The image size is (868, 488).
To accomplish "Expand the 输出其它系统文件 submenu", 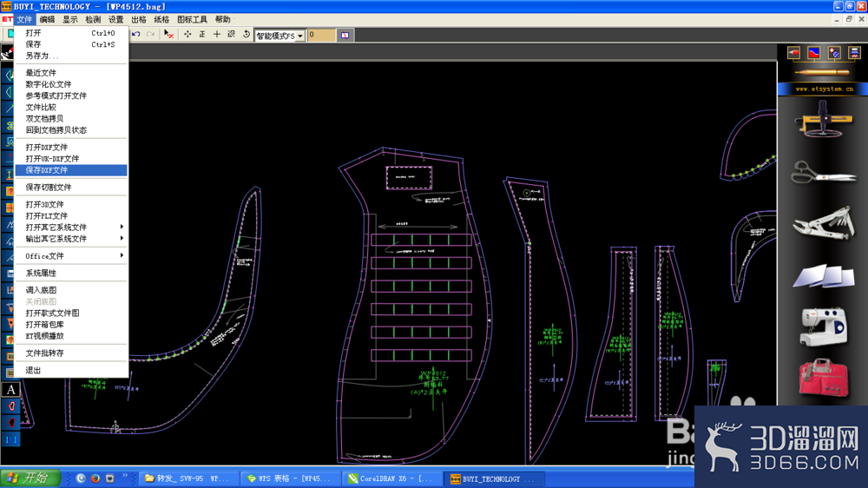I will 71,239.
